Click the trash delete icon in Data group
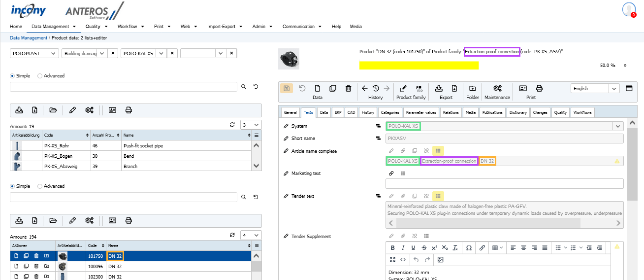 click(x=349, y=88)
